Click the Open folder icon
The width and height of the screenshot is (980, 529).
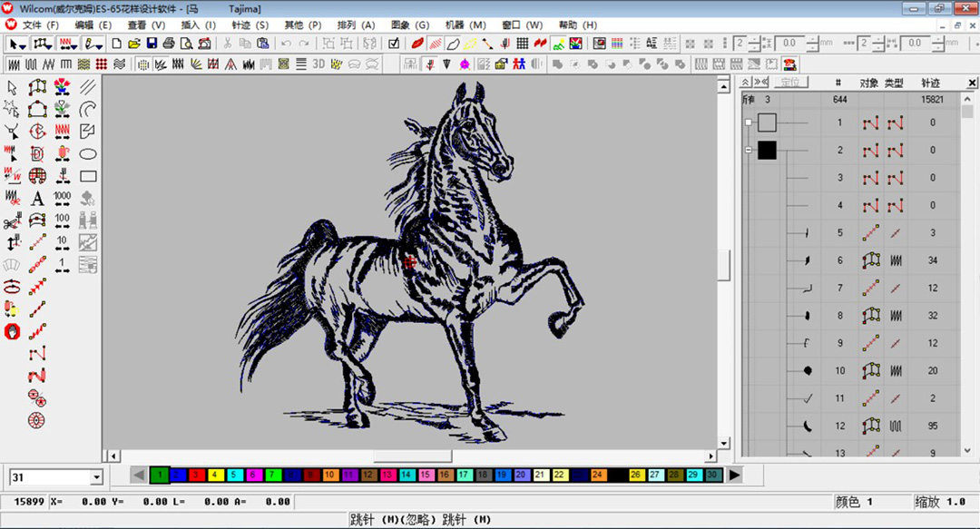point(133,44)
